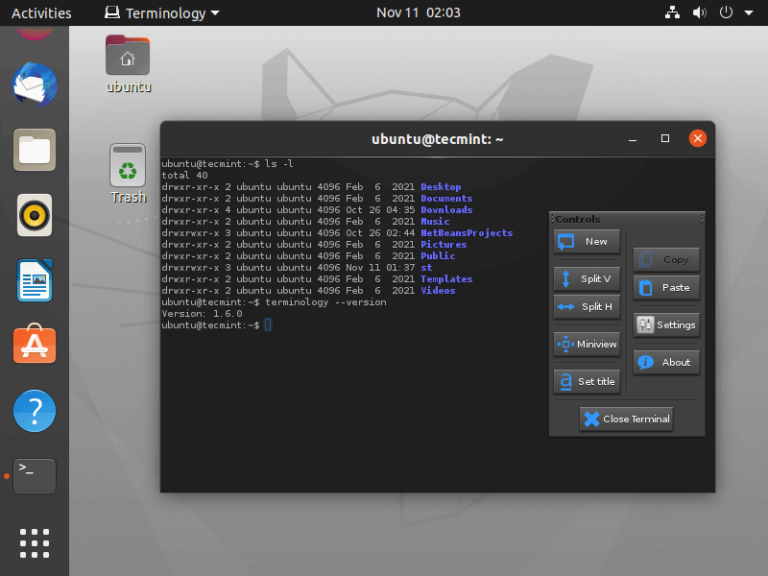Click the Close Terminal button
Viewport: 768px width, 576px height.
point(626,419)
